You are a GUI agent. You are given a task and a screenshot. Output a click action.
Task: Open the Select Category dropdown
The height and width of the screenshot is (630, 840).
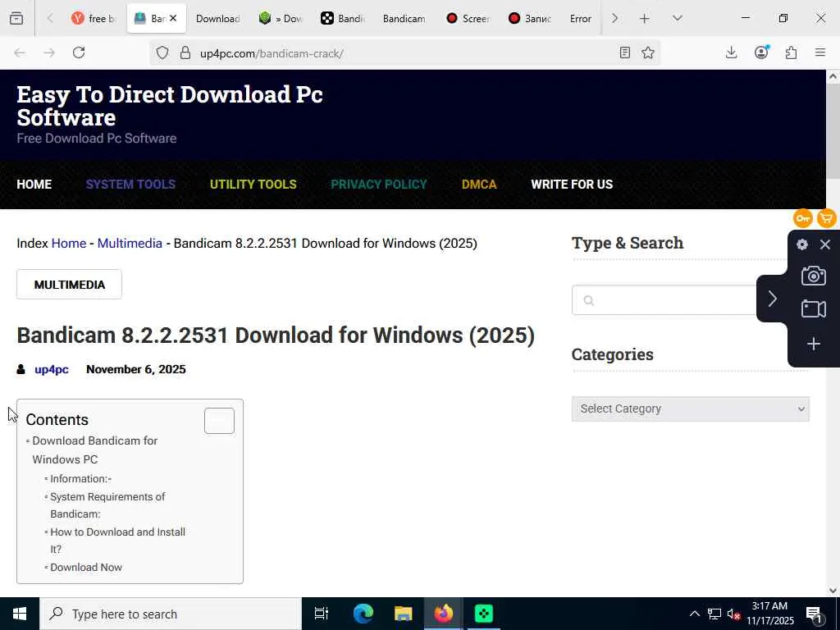point(691,409)
